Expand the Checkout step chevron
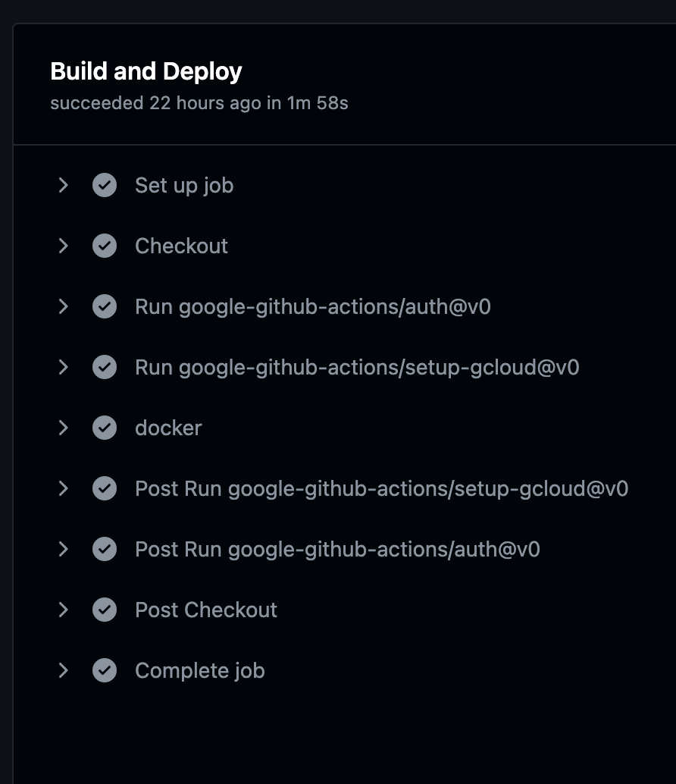Image resolution: width=676 pixels, height=784 pixels. pyautogui.click(x=64, y=246)
